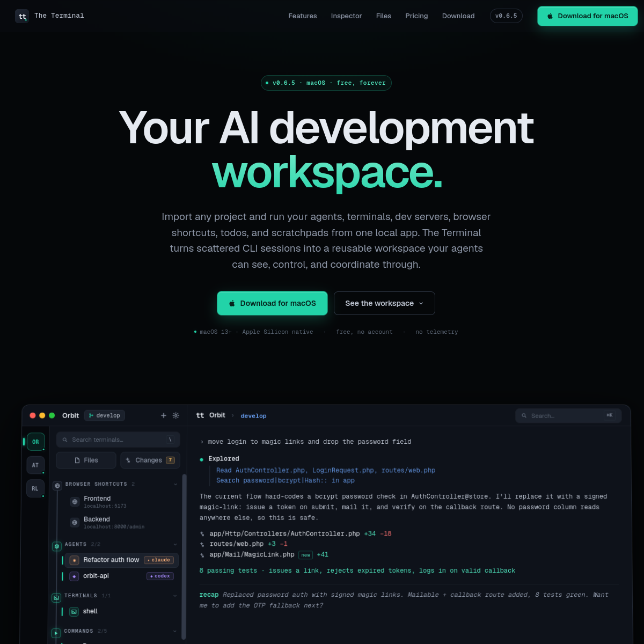This screenshot has width=644, height=644.
Task: Select the AT workspace icon
Action: (35, 465)
